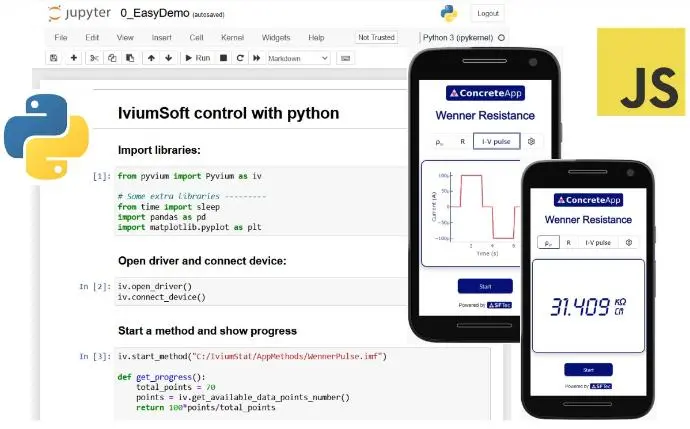The height and width of the screenshot is (429, 690).
Task: Click the iv.open_driver() code cell
Action: coord(261,291)
